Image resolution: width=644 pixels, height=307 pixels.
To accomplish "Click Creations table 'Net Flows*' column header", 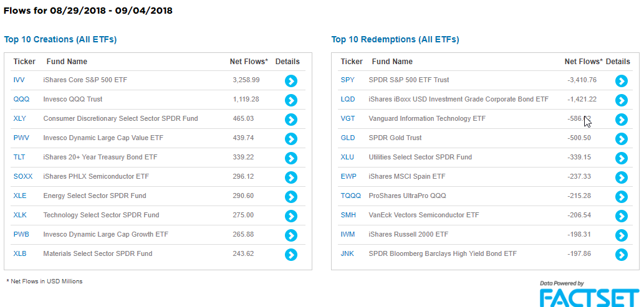I will (249, 62).
